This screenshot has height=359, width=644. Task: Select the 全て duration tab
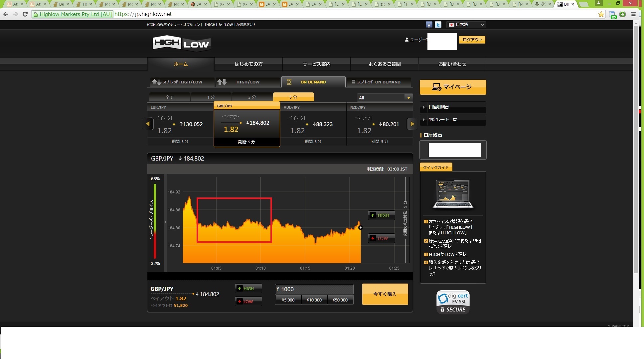[x=169, y=97]
